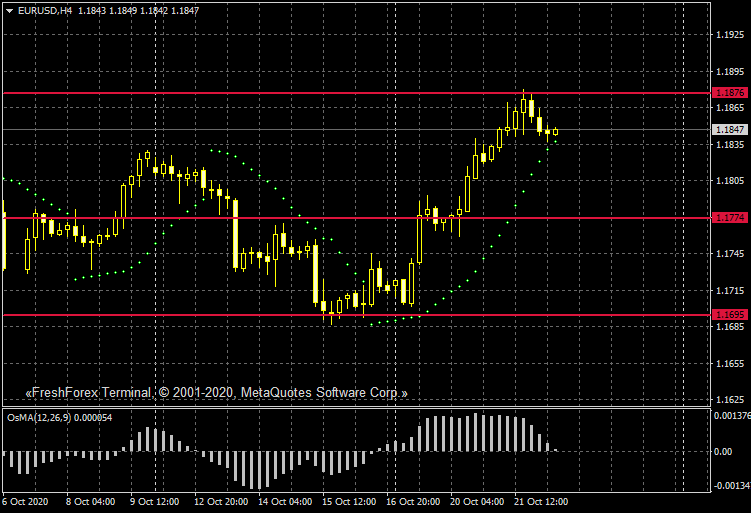
Task: Select the current price label 1.1847
Action: (x=730, y=129)
